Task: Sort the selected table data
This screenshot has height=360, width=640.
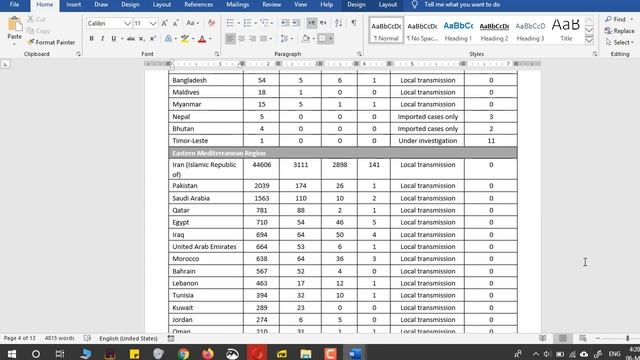Action: point(338,23)
